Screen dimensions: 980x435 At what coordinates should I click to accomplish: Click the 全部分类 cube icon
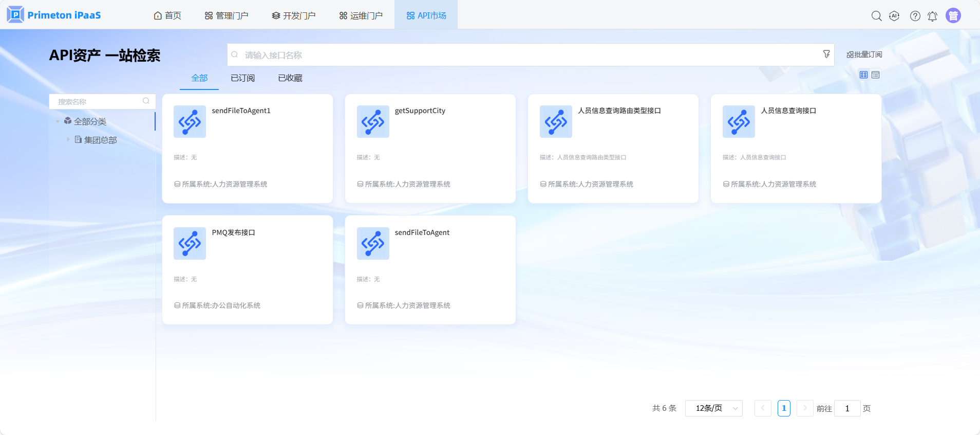tap(68, 121)
